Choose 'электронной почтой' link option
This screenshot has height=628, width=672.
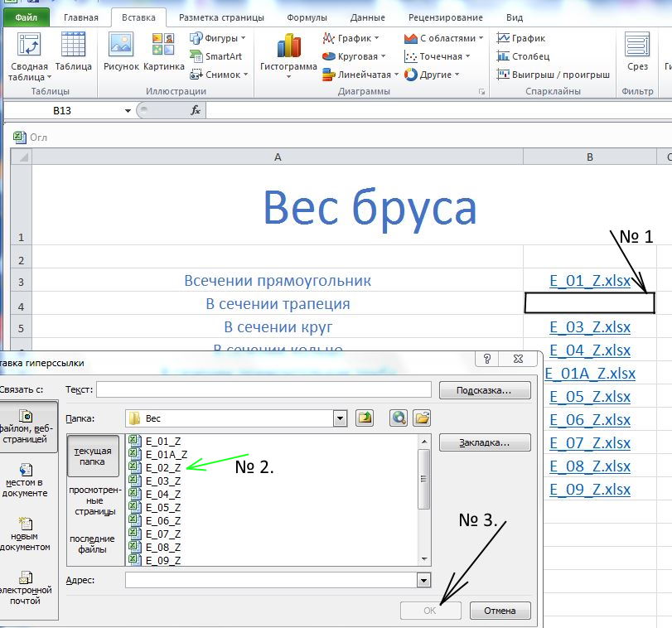coord(27,588)
